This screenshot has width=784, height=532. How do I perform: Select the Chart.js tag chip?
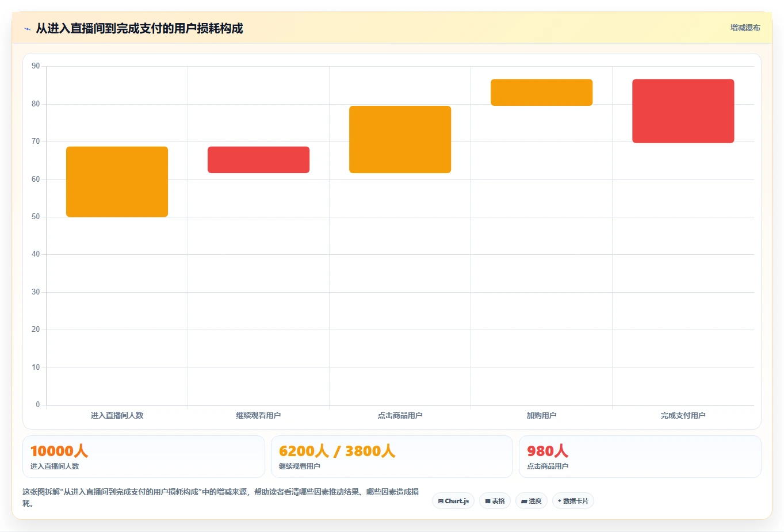pyautogui.click(x=453, y=501)
